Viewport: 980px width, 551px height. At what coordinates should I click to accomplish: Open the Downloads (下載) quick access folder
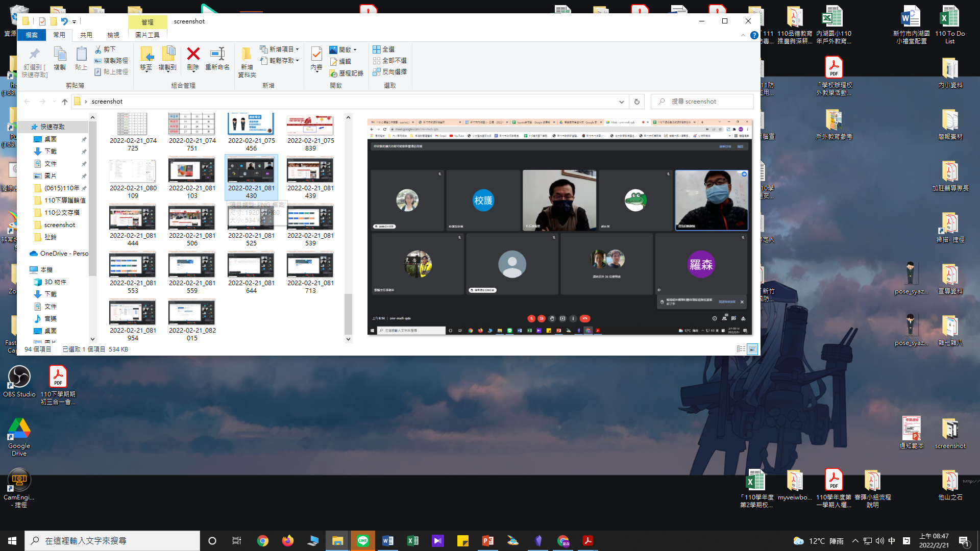pos(50,151)
